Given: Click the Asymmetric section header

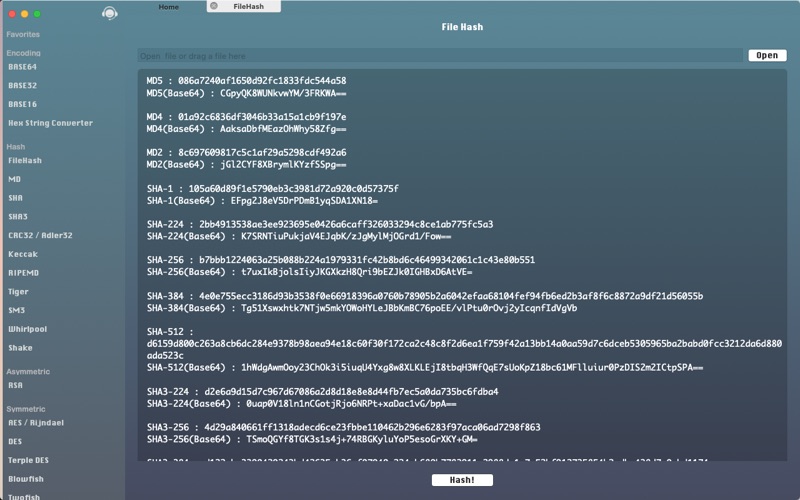Looking at the screenshot, I should (x=28, y=371).
